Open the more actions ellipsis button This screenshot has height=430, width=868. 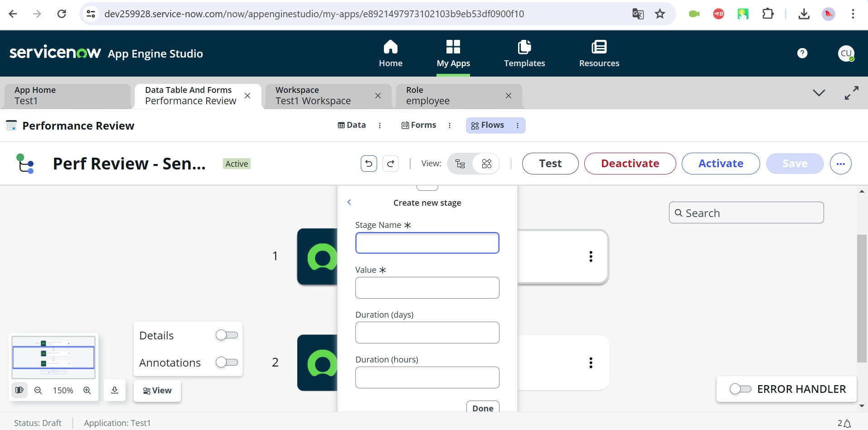coord(840,164)
